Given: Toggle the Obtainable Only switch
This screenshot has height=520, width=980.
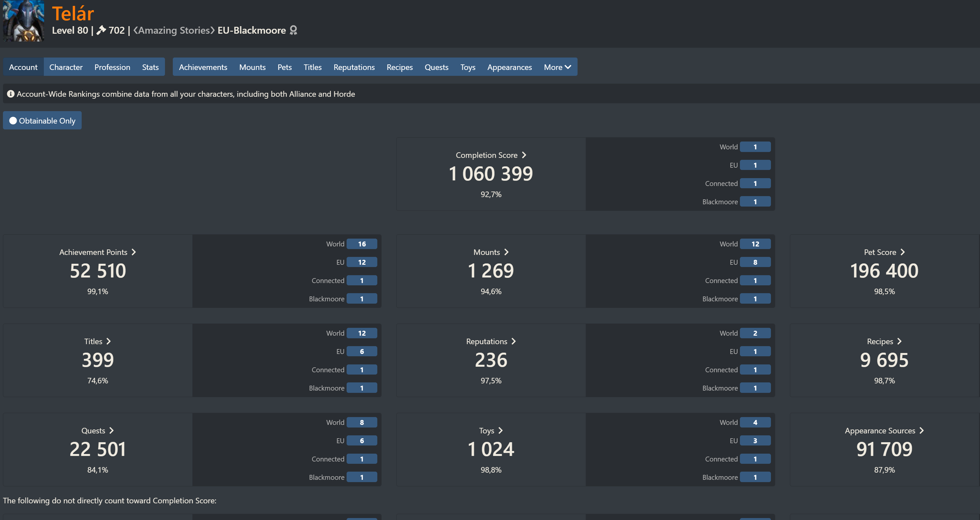Looking at the screenshot, I should pyautogui.click(x=42, y=121).
